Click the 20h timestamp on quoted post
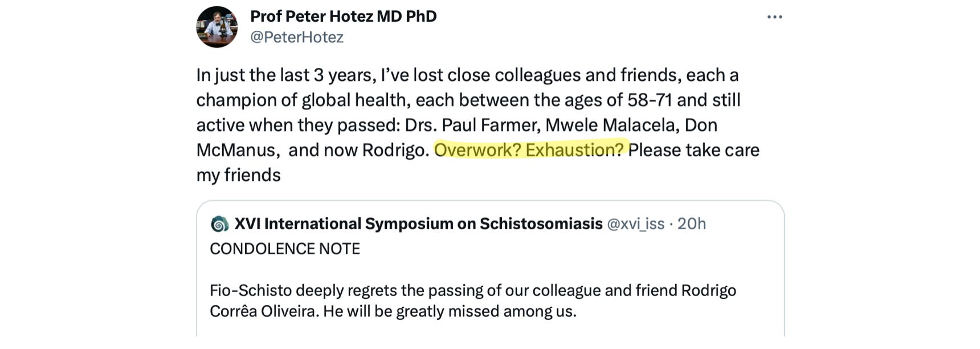The height and width of the screenshot is (349, 980). click(x=692, y=224)
